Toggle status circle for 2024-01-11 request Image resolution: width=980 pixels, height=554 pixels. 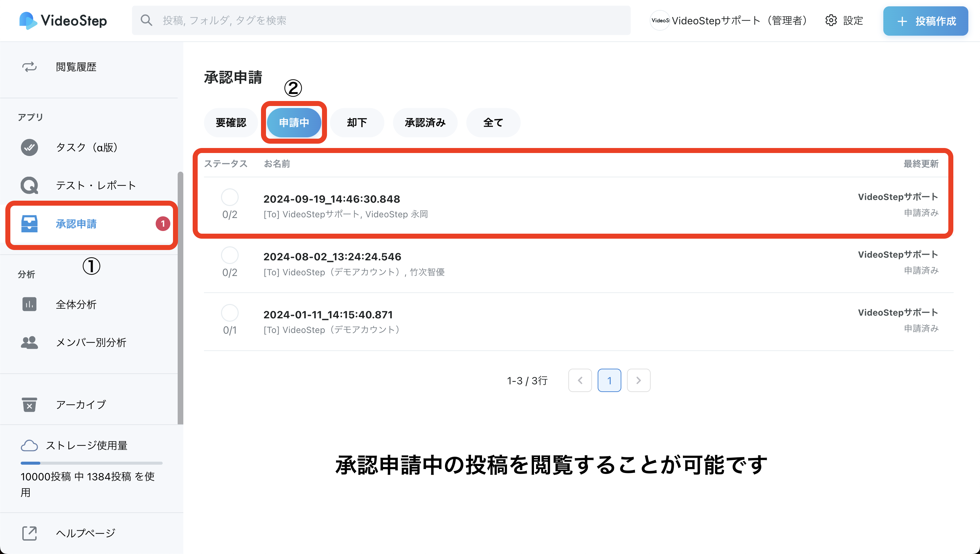(230, 313)
